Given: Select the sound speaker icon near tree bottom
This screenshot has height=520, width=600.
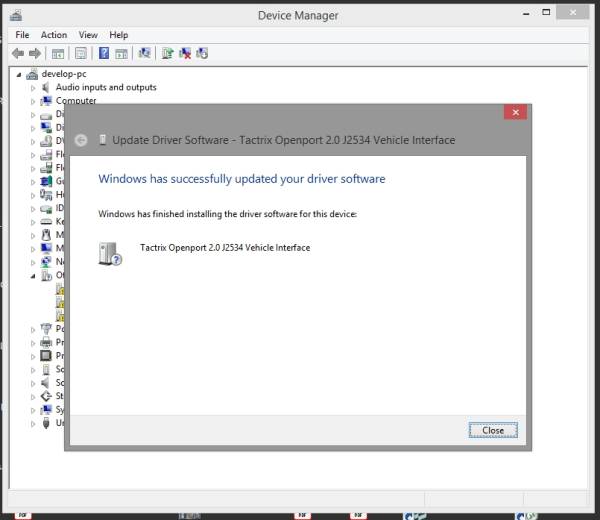Looking at the screenshot, I should point(46,383).
